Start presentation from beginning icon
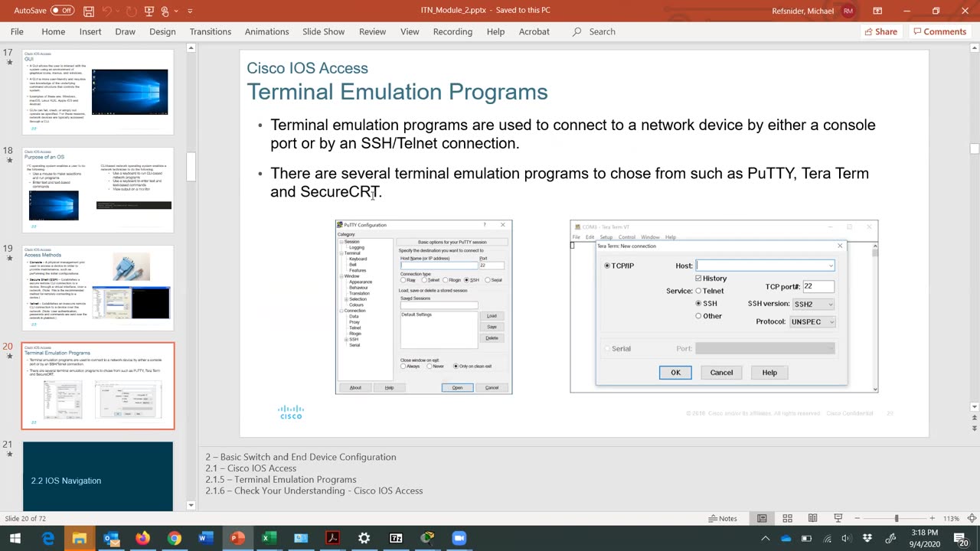The width and height of the screenshot is (980, 551). point(149,11)
